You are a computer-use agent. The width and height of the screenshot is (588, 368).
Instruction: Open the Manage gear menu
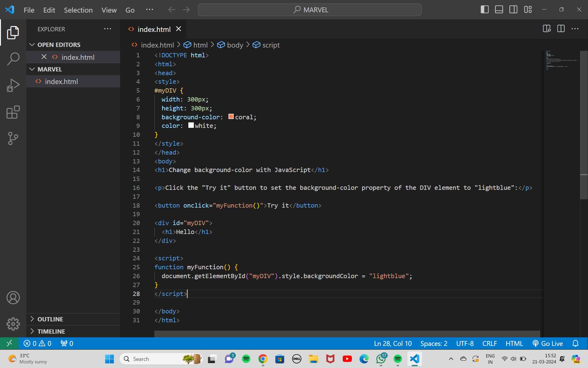pos(13,324)
